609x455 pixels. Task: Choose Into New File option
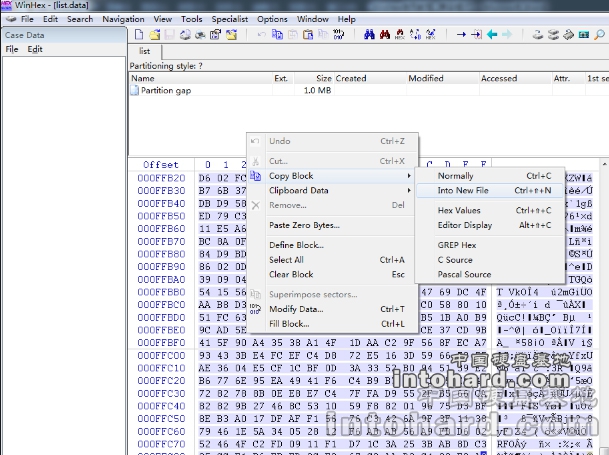490,190
